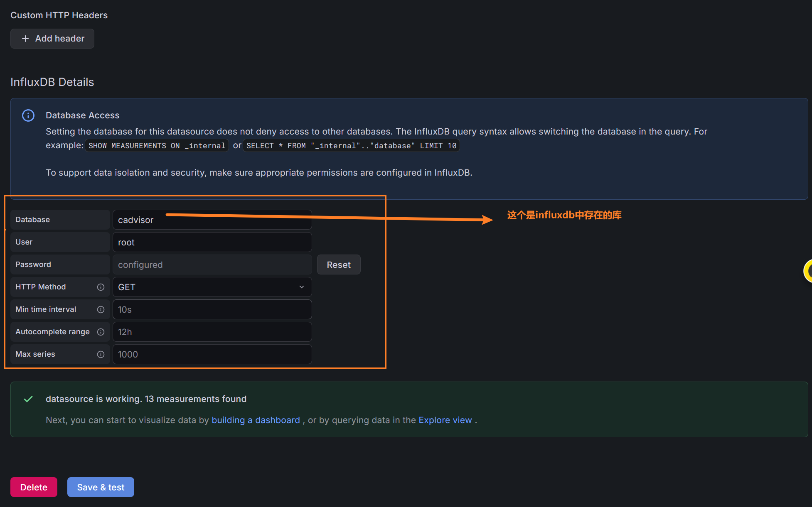Click the Max series input field

click(x=212, y=354)
